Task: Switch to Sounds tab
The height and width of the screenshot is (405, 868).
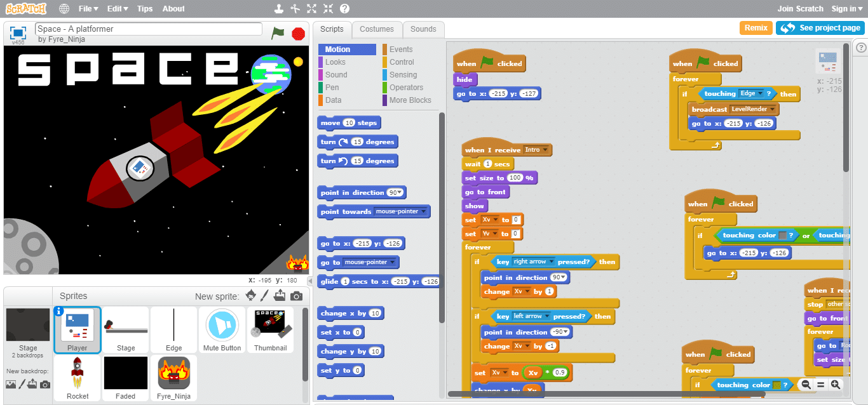Action: 423,29
